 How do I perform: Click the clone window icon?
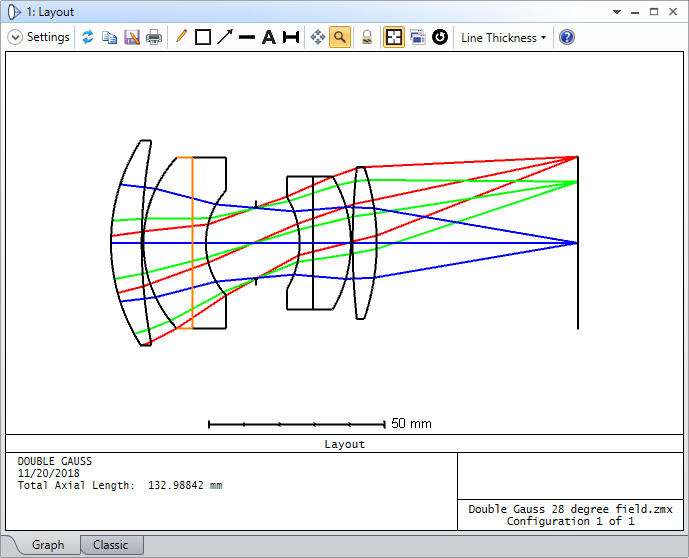point(417,37)
